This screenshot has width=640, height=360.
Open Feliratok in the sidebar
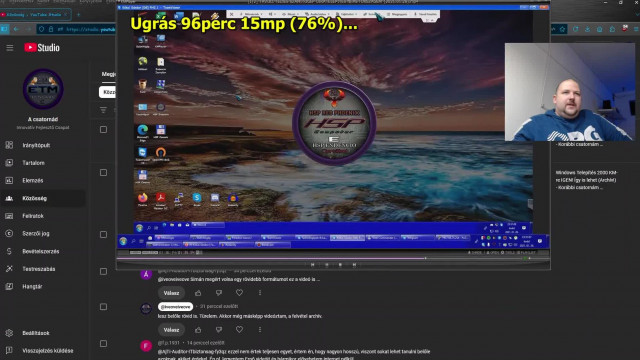click(33, 216)
